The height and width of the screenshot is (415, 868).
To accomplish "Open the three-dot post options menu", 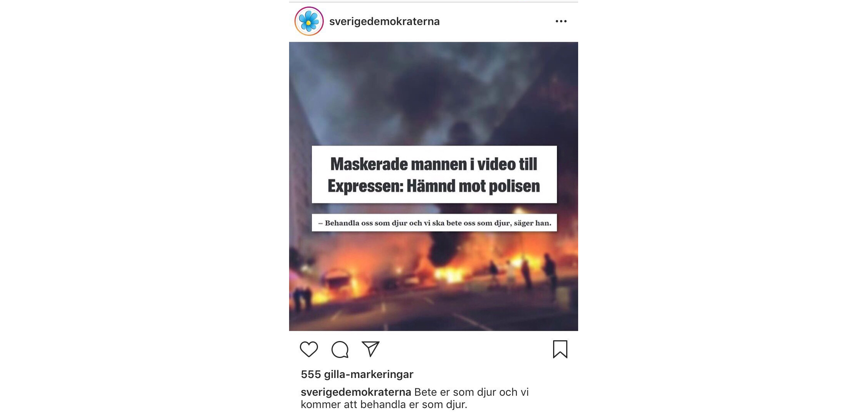I will 561,21.
